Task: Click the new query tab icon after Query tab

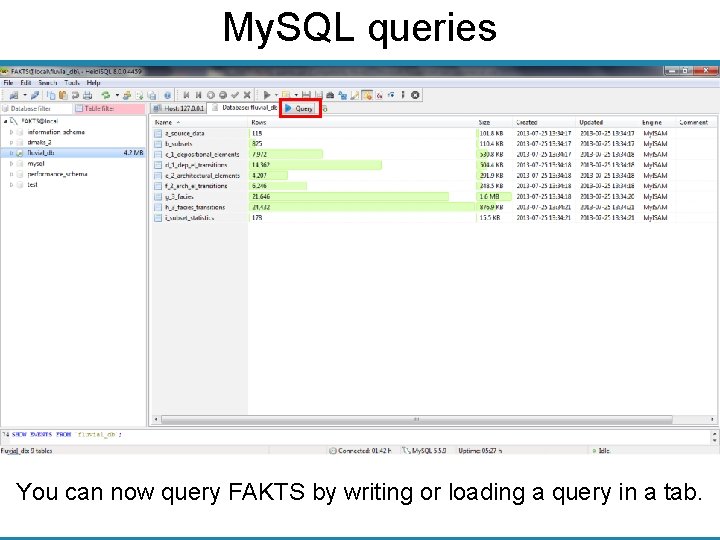Action: [x=325, y=109]
